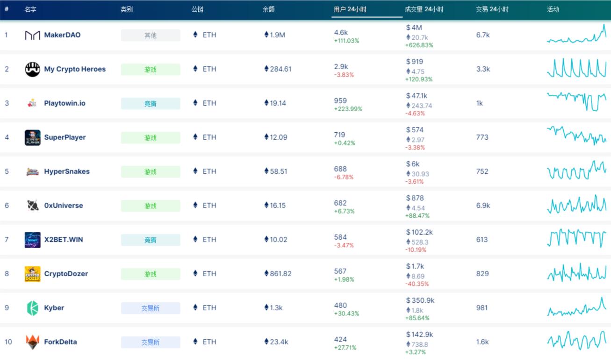The height and width of the screenshot is (364, 611).
Task: View the X2BET.WIN activity sparkline chart
Action: click(x=577, y=238)
